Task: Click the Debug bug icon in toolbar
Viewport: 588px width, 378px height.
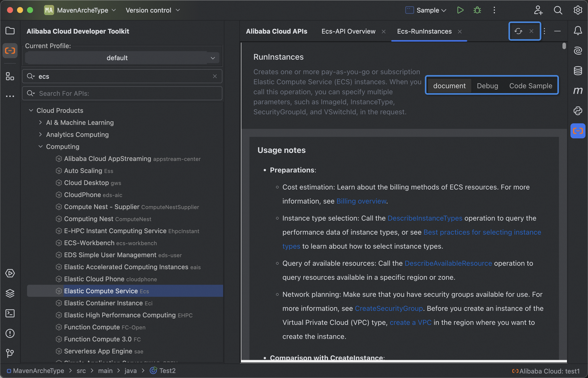Action: tap(477, 10)
